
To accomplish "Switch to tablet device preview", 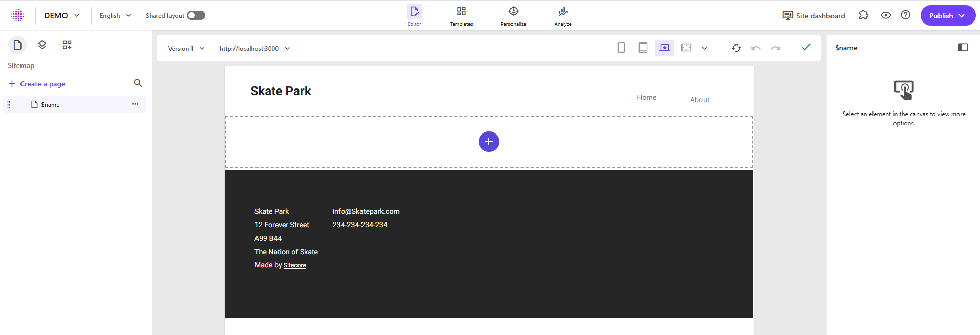I will click(643, 48).
